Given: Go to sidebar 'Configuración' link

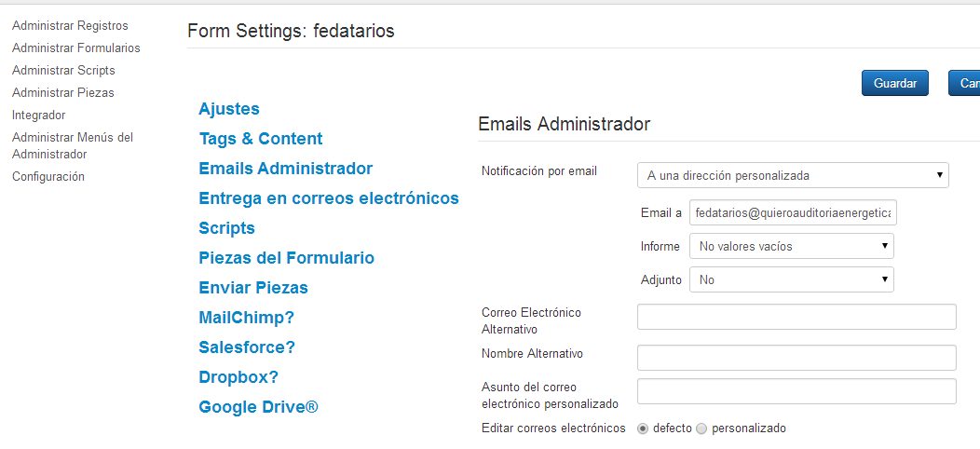Looking at the screenshot, I should click(x=48, y=177).
